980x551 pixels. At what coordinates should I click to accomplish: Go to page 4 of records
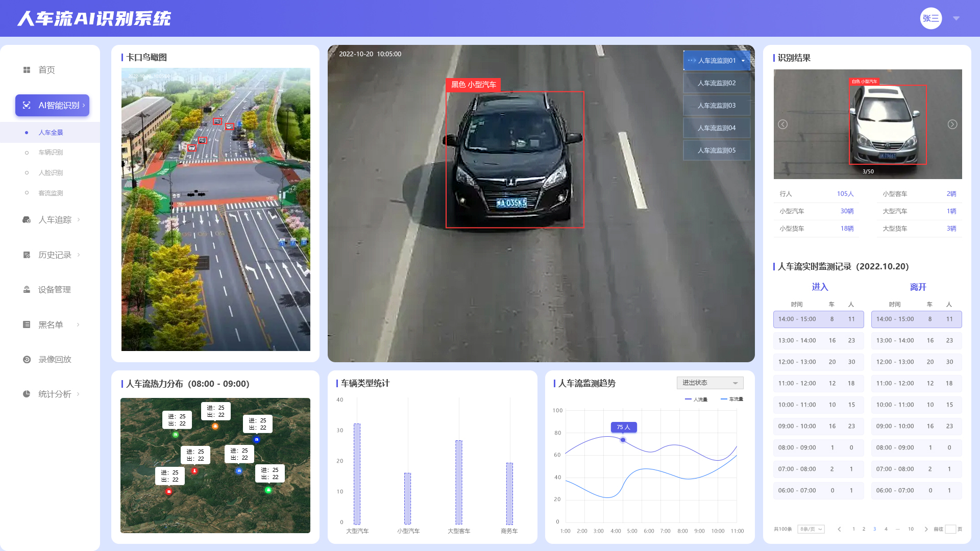point(886,529)
